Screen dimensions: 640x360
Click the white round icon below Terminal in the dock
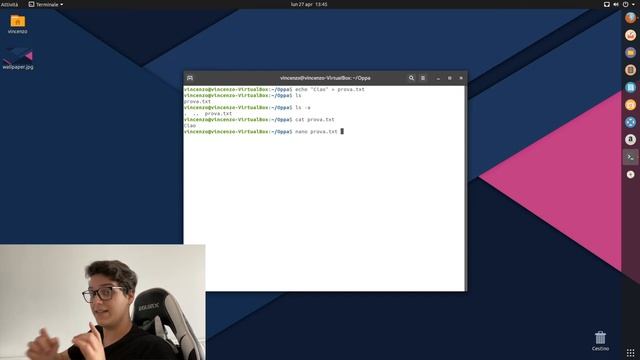click(631, 174)
